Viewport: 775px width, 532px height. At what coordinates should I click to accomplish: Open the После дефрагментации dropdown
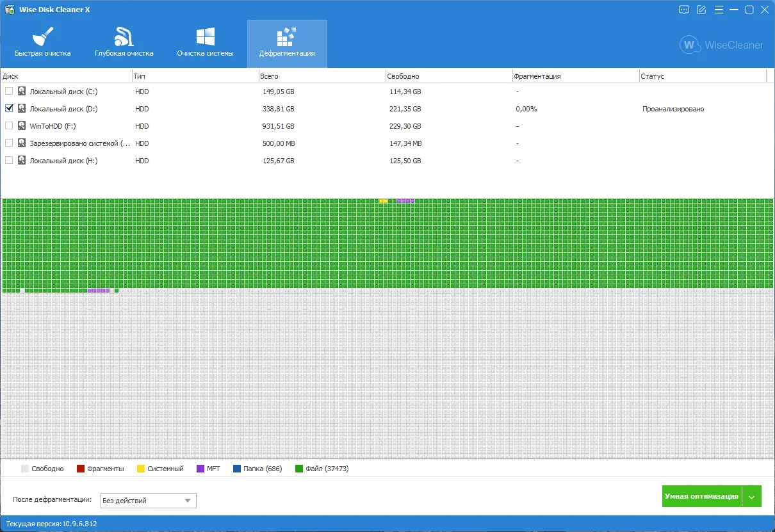[147, 501]
